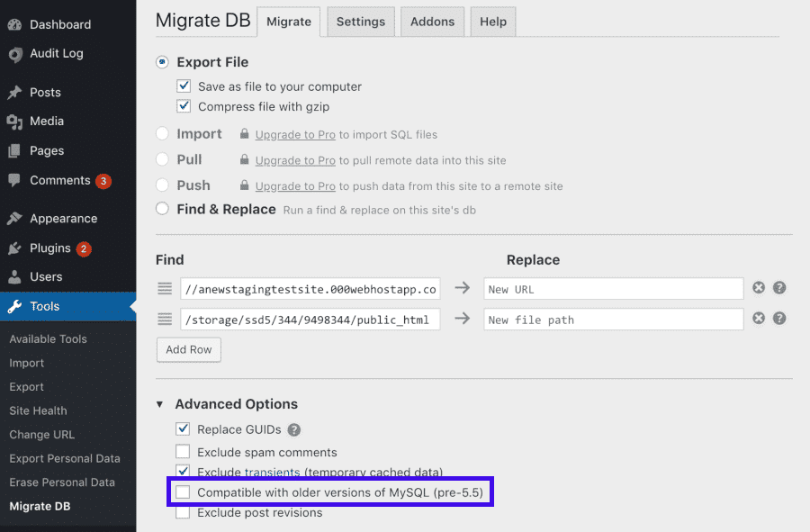Image resolution: width=810 pixels, height=532 pixels.
Task: Open Upgrade to Pro for Import
Action: click(295, 134)
